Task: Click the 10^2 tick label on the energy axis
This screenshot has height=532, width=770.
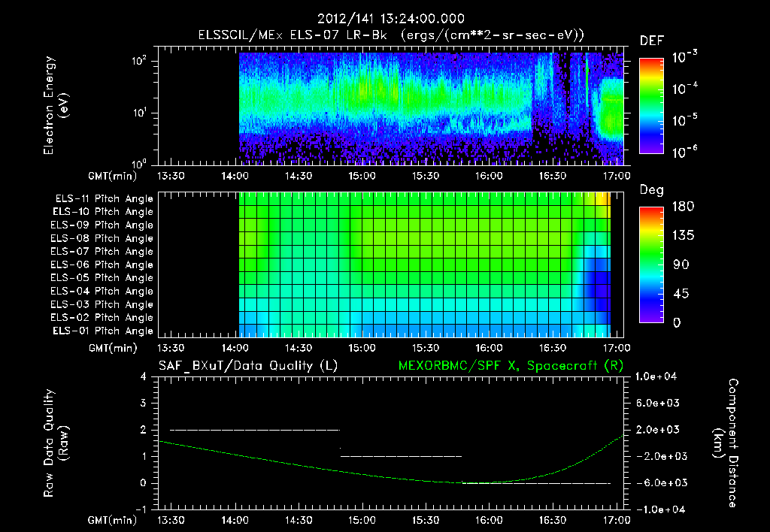Action: pyautogui.click(x=139, y=61)
